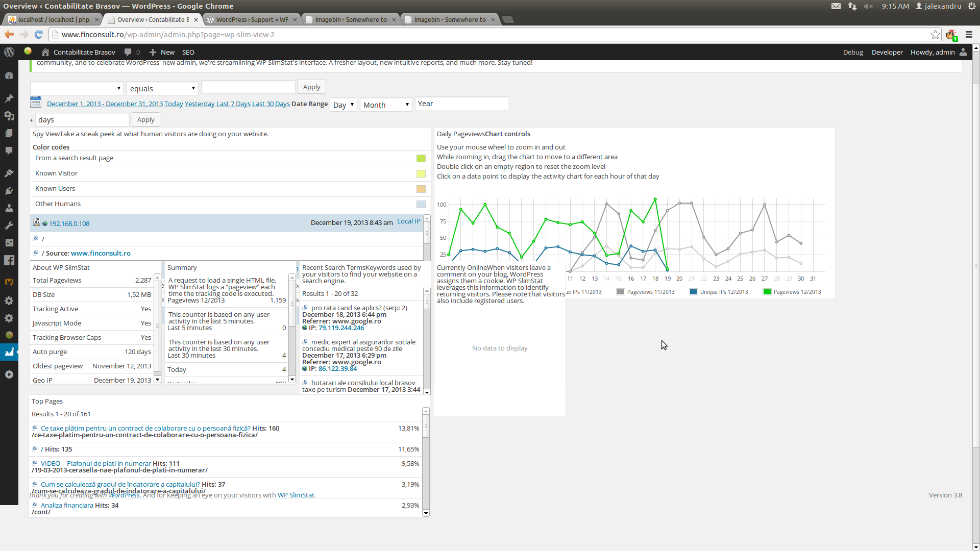
Task: Open external link icon next to Source row
Action: (36, 253)
